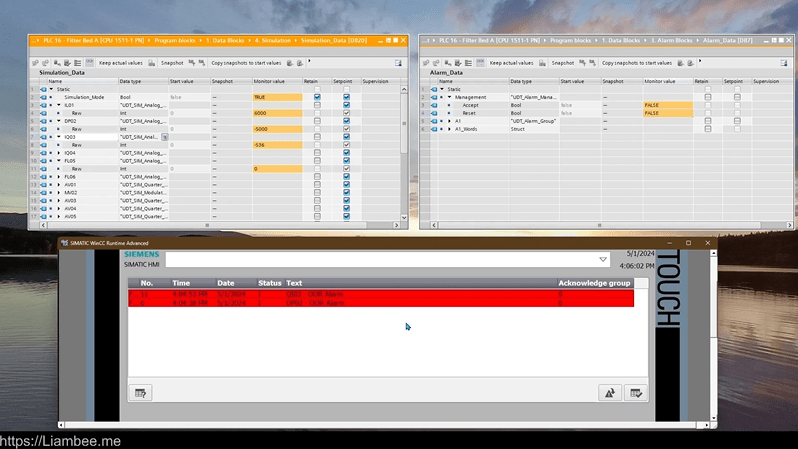
Task: Toggle Retain checkbox for Simulation_Mode
Action: [317, 97]
